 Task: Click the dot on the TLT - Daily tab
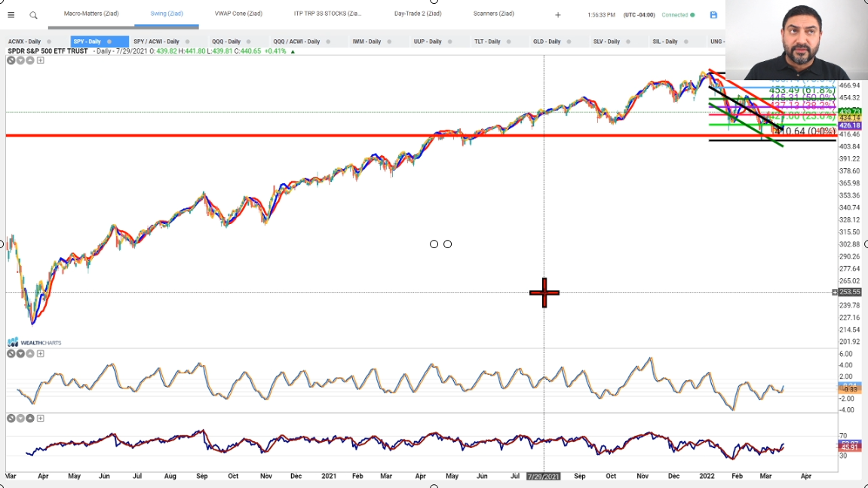[x=508, y=41]
